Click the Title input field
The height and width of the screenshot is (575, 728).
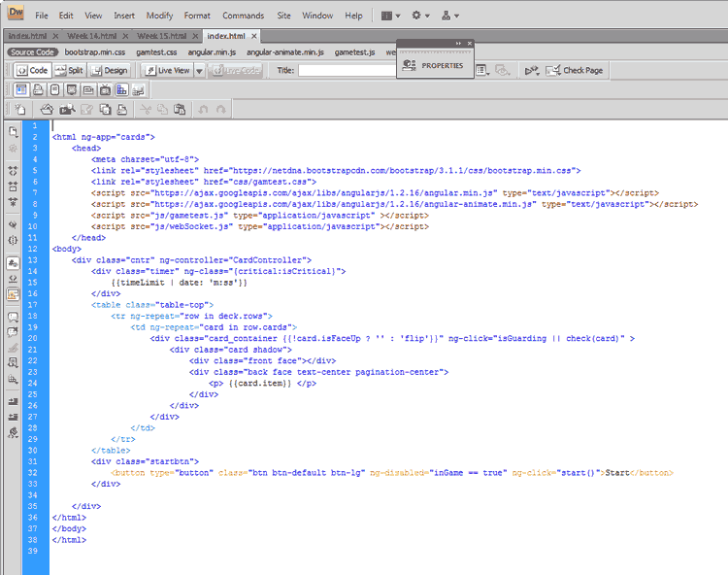[347, 71]
